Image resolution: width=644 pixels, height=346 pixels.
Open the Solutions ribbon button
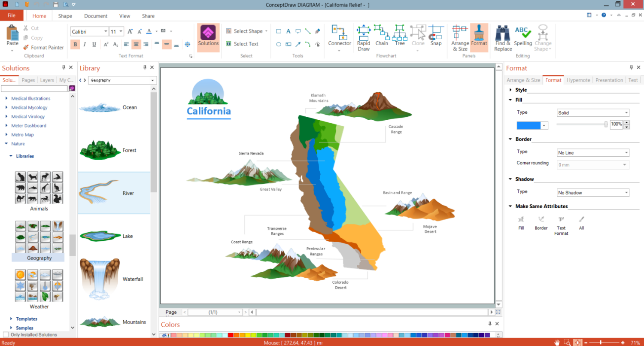(208, 37)
